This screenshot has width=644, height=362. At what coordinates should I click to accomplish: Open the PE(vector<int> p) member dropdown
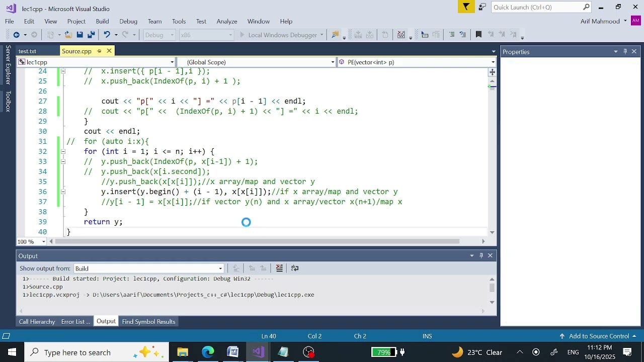coord(493,62)
